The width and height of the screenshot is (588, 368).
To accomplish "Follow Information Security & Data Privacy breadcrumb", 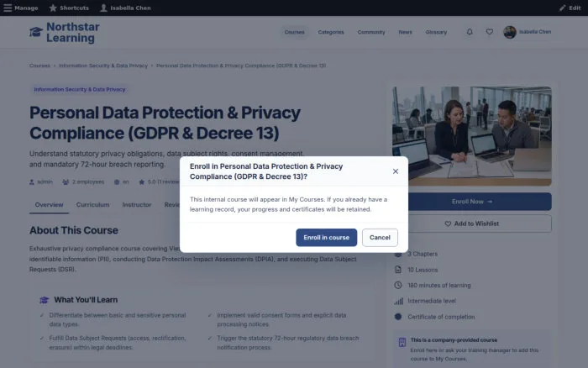I will pos(103,66).
